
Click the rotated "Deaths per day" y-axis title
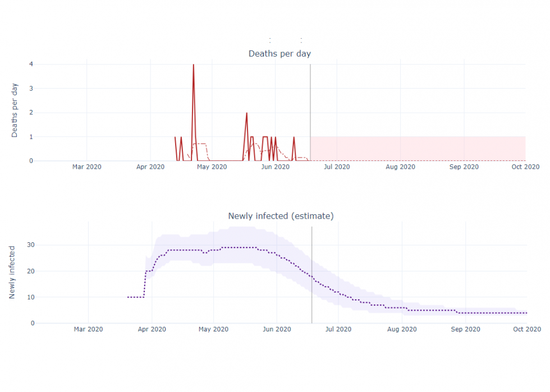[15, 110]
